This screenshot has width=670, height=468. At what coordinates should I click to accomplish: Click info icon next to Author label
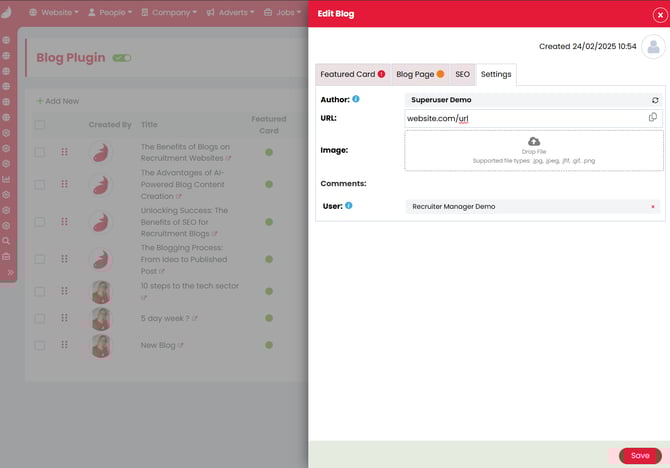(x=356, y=99)
